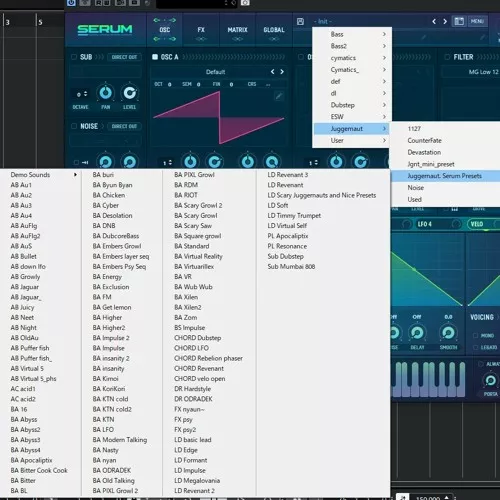
Task: Click the MENU button
Action: (477, 21)
